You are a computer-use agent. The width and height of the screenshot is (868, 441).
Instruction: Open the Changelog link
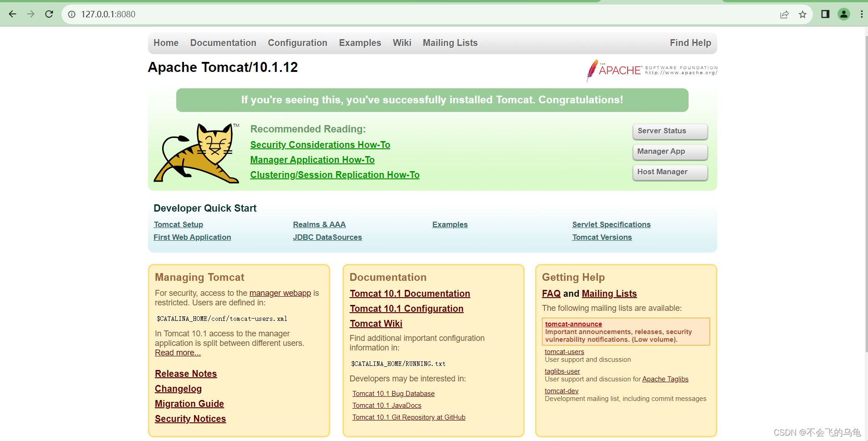tap(178, 389)
